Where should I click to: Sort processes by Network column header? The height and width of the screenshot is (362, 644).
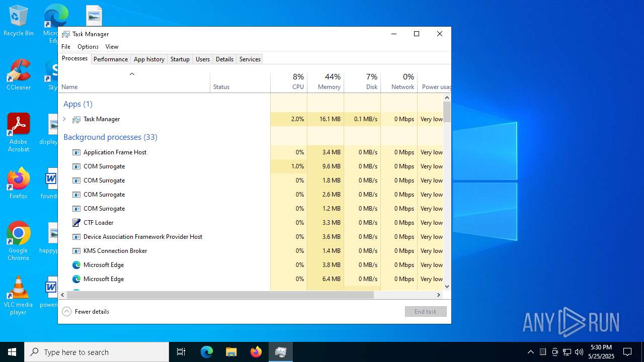click(x=399, y=82)
